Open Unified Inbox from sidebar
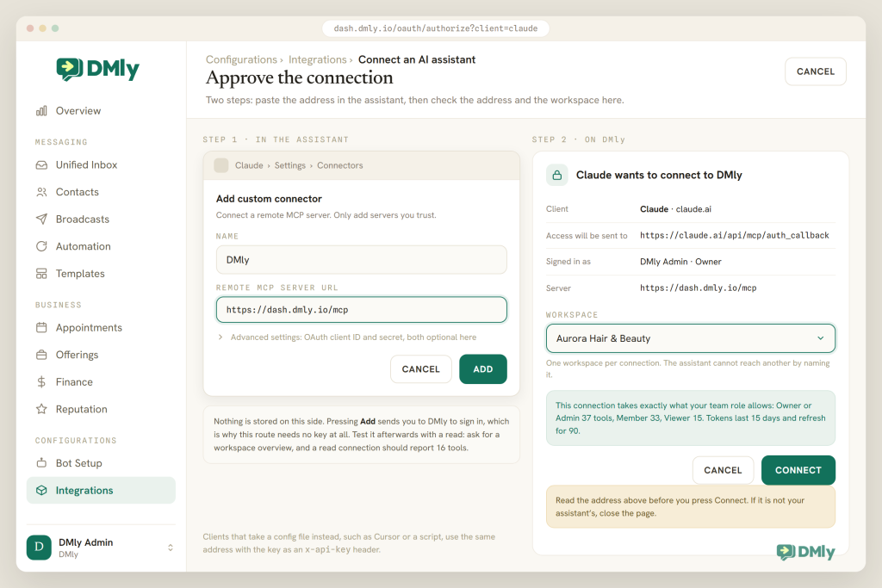This screenshot has width=882, height=588. pos(102,165)
